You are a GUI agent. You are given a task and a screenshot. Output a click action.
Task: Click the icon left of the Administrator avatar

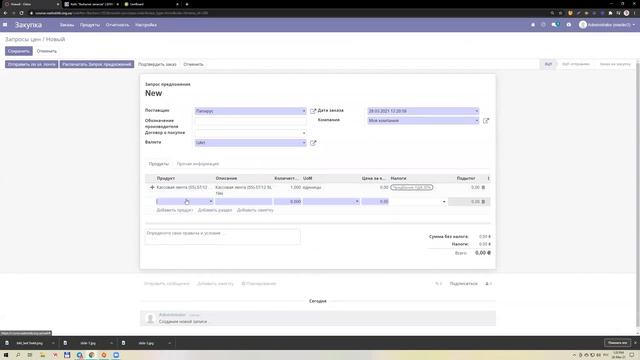coord(569,25)
